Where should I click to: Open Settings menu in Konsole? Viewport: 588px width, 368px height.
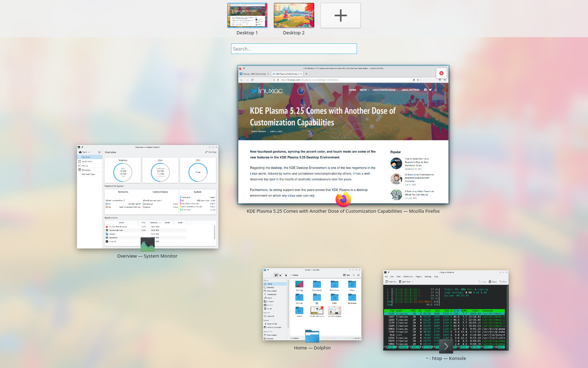pyautogui.click(x=428, y=277)
